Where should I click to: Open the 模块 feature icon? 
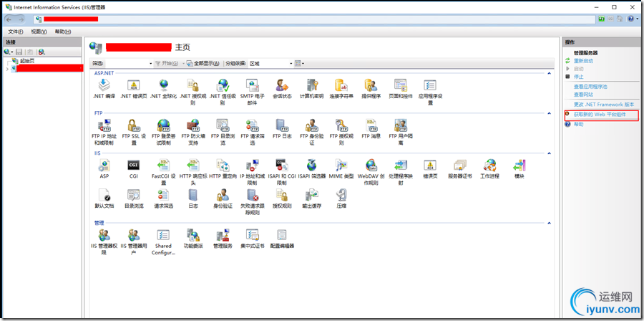tap(519, 166)
